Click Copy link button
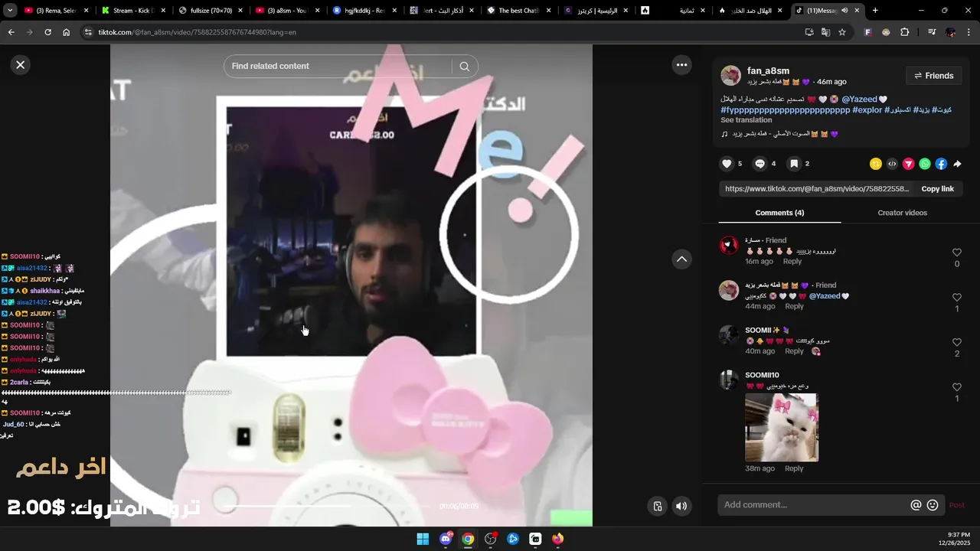This screenshot has width=980, height=551. (937, 189)
